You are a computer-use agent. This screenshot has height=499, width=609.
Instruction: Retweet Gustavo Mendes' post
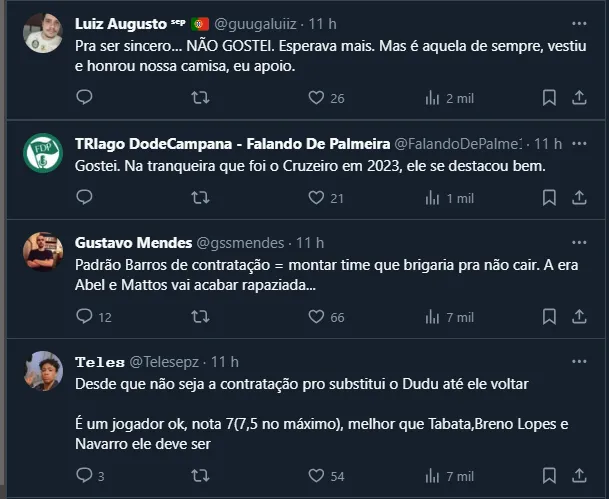(x=200, y=317)
